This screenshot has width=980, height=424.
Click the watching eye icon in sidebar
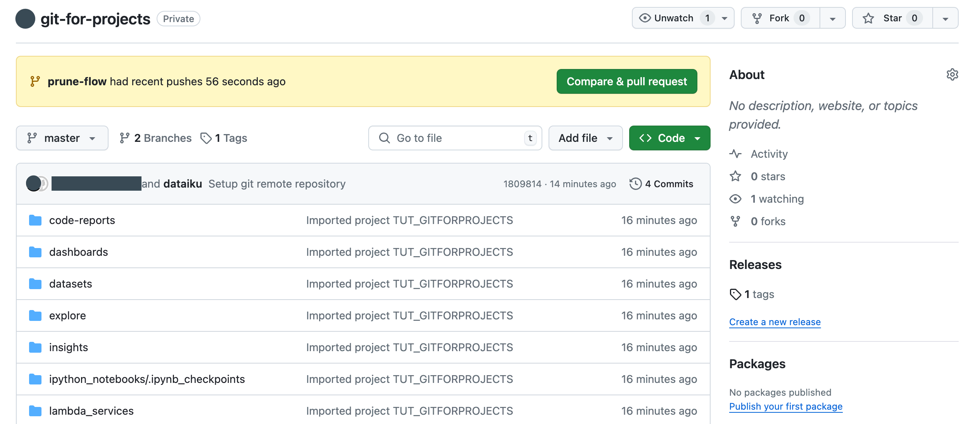click(735, 199)
